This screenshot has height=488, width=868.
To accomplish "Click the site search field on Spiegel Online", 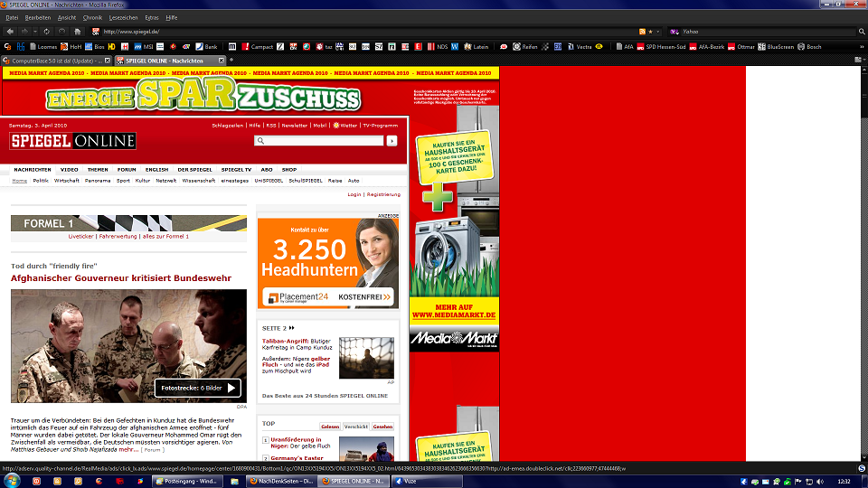I will tap(319, 141).
